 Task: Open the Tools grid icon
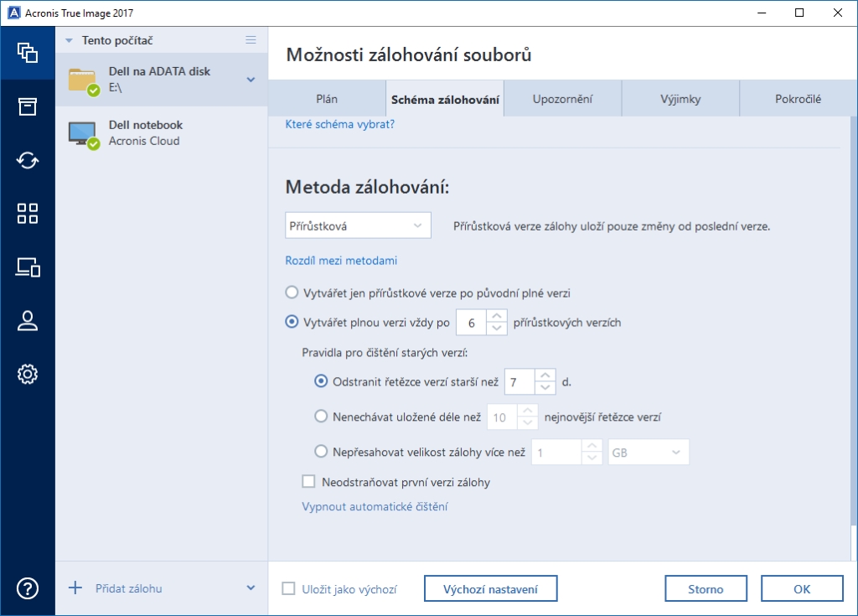(x=28, y=214)
